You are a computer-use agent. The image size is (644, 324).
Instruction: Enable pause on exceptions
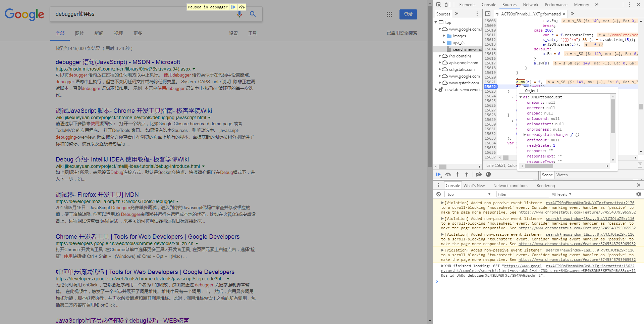[x=488, y=174]
